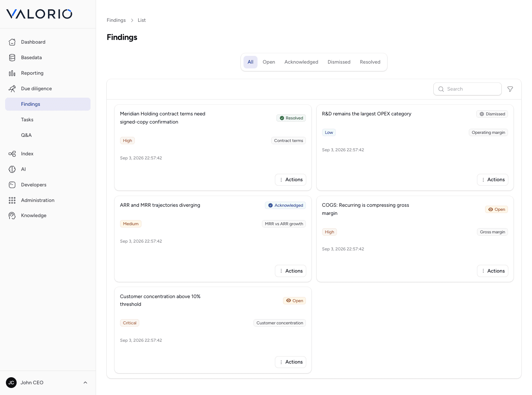The image size is (532, 395).
Task: Select Findings in the sidebar
Action: coord(48,104)
